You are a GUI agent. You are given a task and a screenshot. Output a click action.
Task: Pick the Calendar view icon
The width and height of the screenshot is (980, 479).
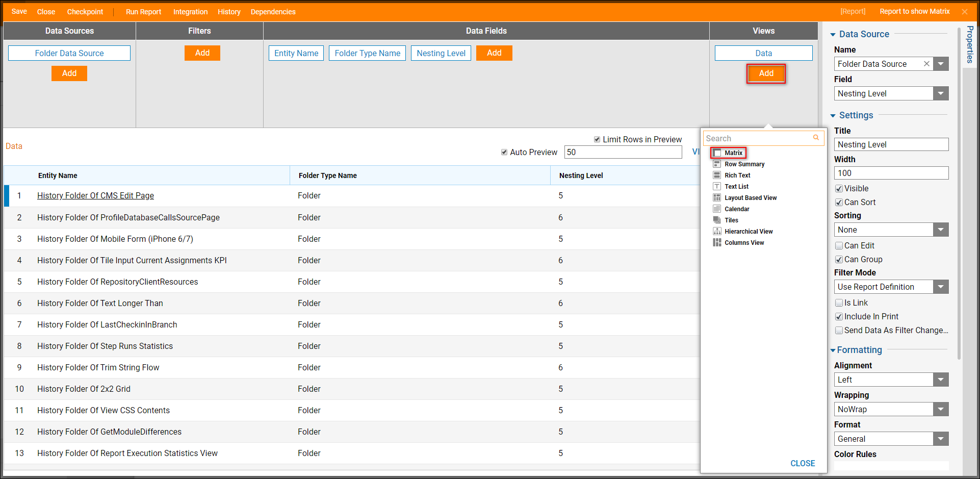(717, 209)
